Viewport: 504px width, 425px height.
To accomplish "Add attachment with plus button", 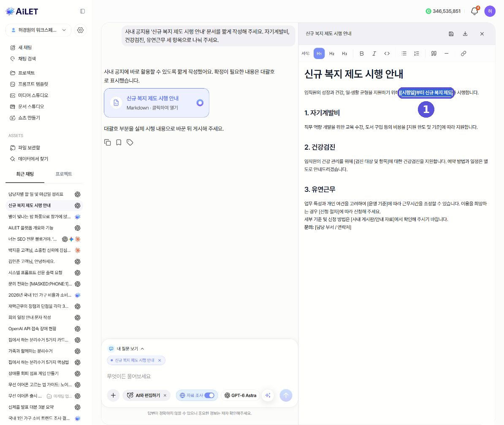I will [x=113, y=395].
